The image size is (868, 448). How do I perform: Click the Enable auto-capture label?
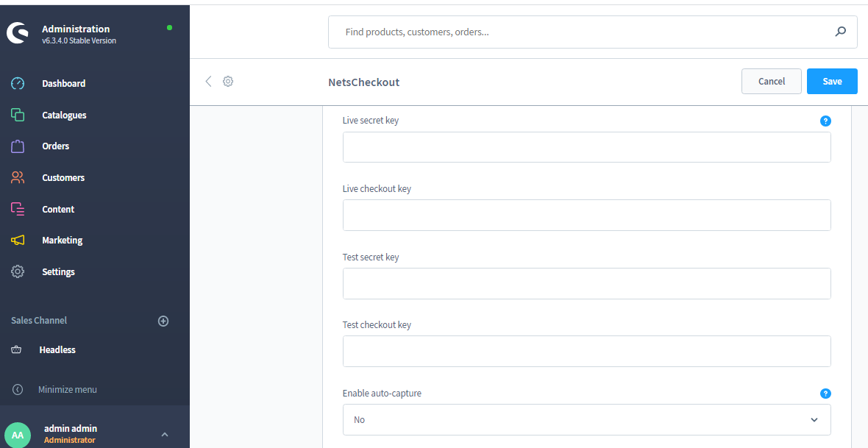[x=382, y=393]
